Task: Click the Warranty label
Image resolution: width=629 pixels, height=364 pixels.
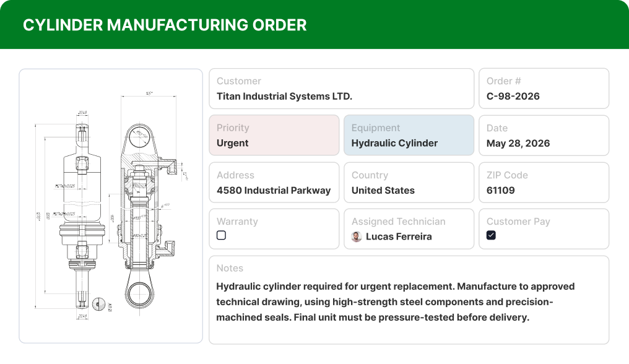Action: pos(237,222)
